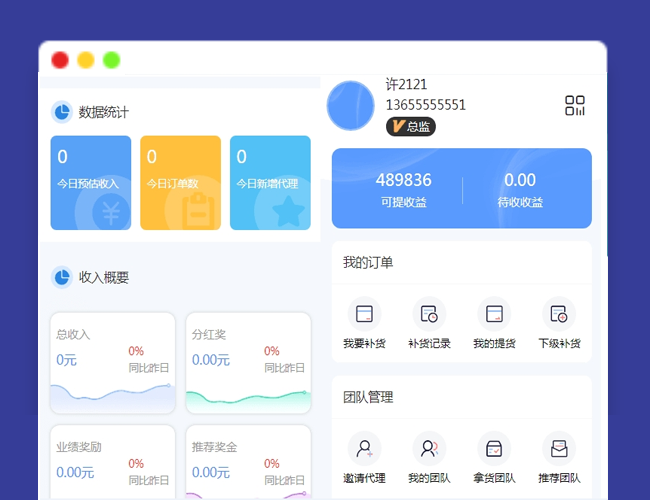Click the phone number 13655555551

[426, 105]
